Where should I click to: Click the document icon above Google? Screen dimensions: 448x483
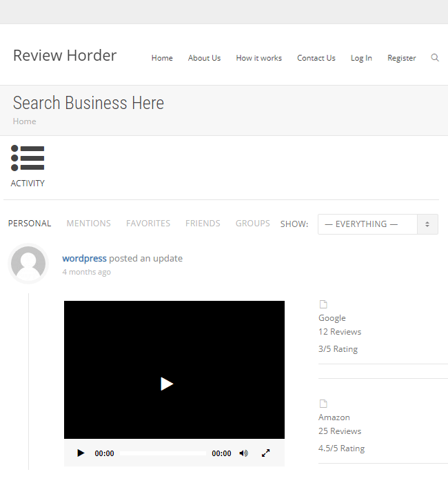tap(323, 304)
